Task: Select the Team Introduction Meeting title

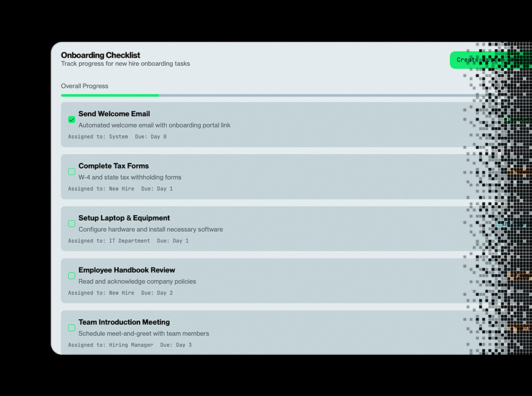Action: [x=124, y=322]
